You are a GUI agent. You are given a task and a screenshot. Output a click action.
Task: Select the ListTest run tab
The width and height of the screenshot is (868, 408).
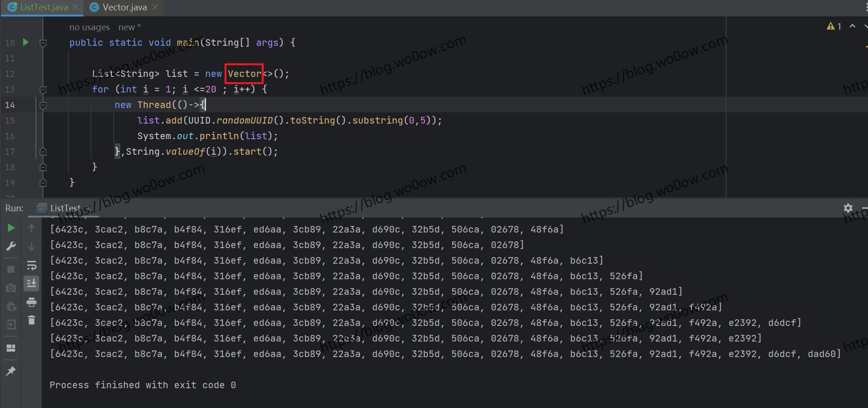65,208
